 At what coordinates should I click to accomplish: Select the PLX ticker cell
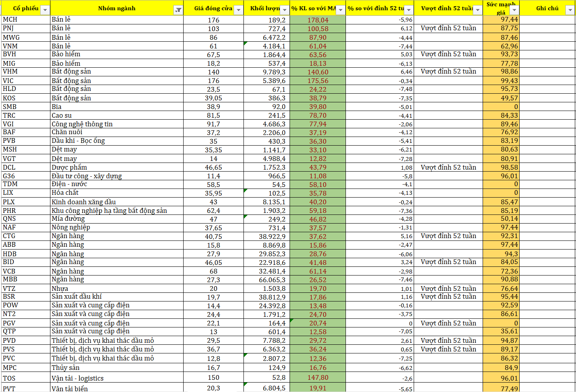point(26,202)
